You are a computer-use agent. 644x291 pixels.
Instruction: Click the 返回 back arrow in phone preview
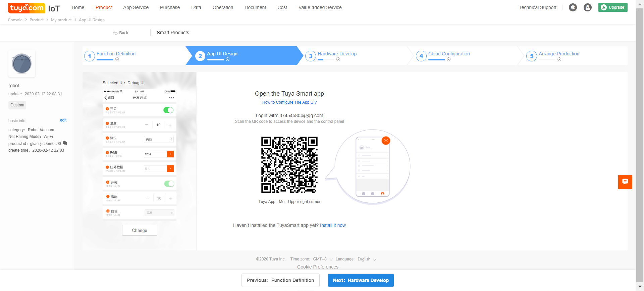coord(109,98)
